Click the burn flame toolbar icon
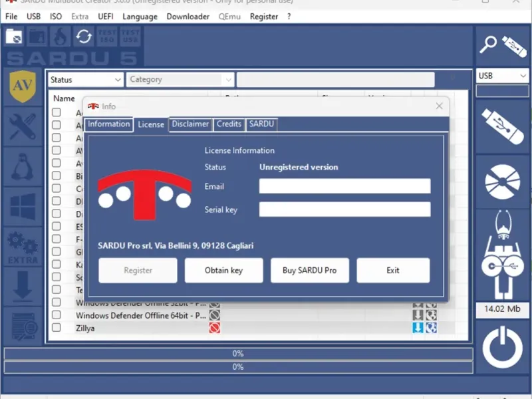 [61, 37]
